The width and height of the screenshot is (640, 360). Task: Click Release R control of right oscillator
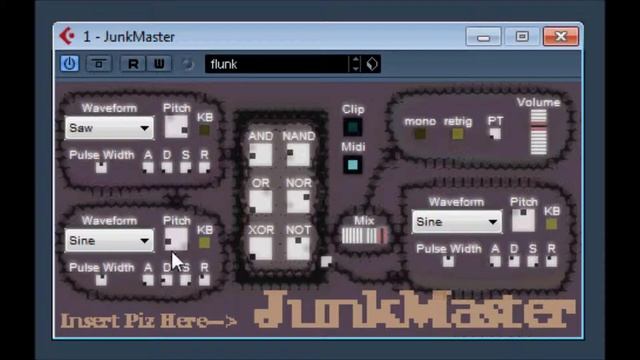[x=551, y=261]
